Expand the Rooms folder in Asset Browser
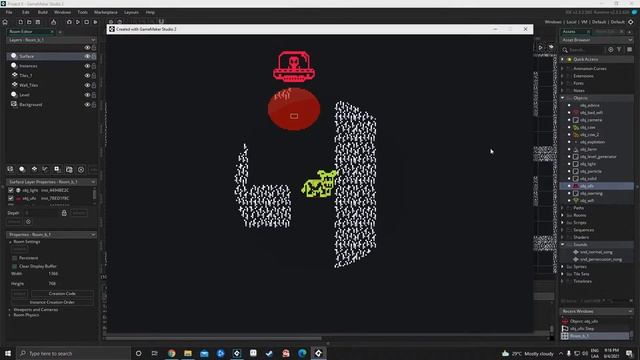The height and width of the screenshot is (360, 640). point(563,215)
